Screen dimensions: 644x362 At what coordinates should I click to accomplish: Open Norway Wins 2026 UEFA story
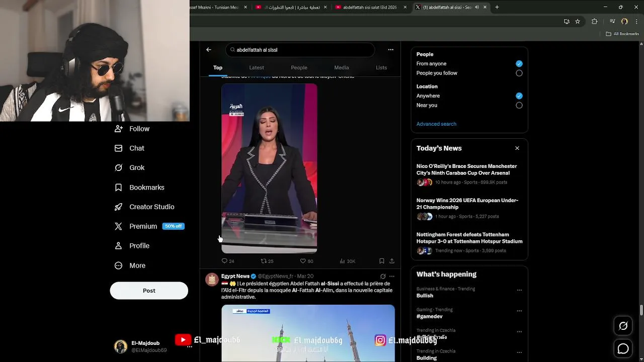pyautogui.click(x=469, y=208)
